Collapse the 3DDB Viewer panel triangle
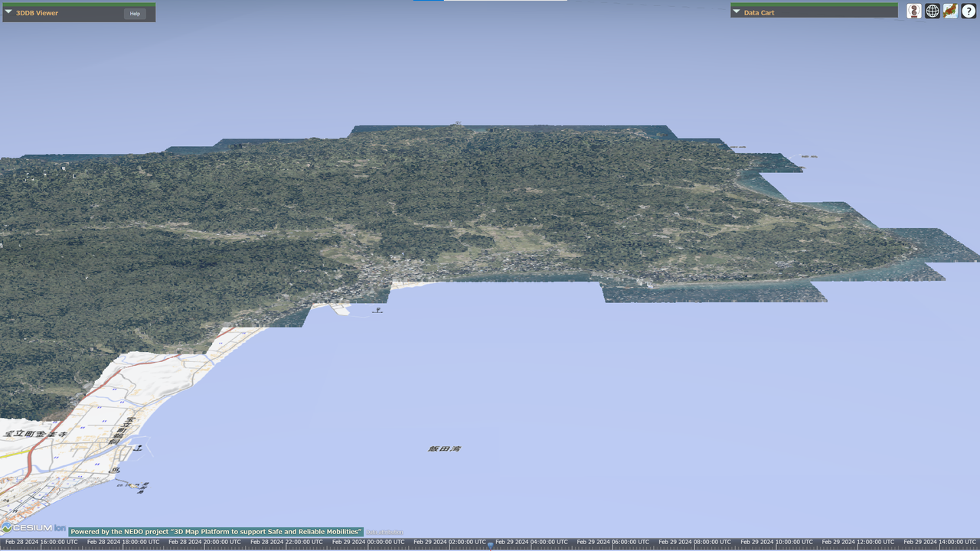This screenshot has width=980, height=551. [x=9, y=12]
